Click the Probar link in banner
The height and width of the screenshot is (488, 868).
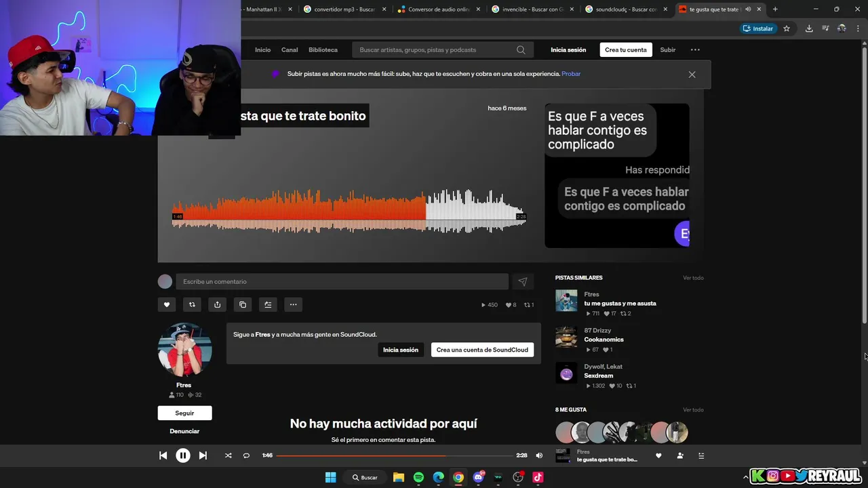(x=571, y=74)
